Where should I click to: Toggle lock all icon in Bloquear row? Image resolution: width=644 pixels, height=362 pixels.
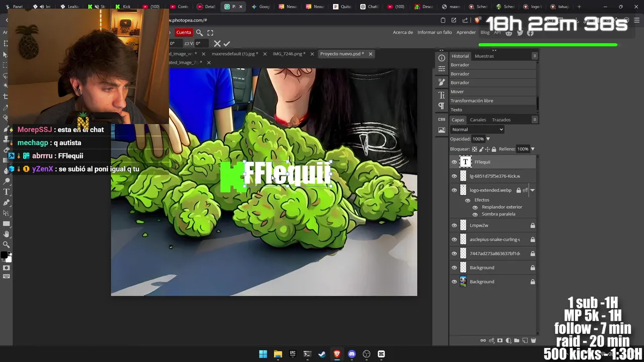[494, 149]
